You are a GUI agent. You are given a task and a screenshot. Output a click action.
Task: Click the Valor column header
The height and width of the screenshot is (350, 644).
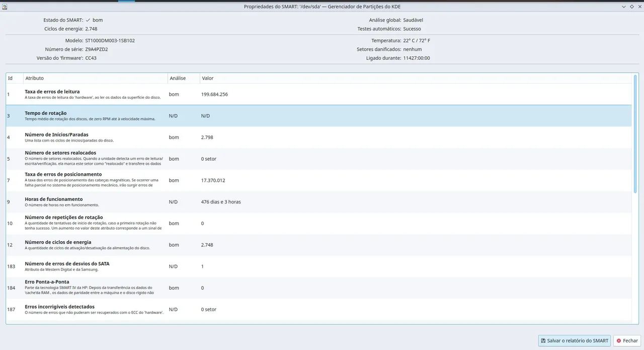(416, 78)
